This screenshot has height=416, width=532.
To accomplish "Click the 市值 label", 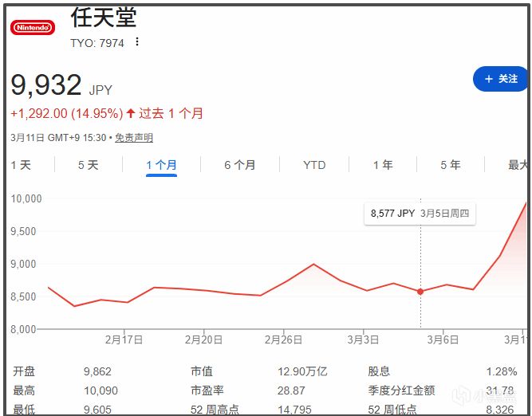I will coord(202,371).
